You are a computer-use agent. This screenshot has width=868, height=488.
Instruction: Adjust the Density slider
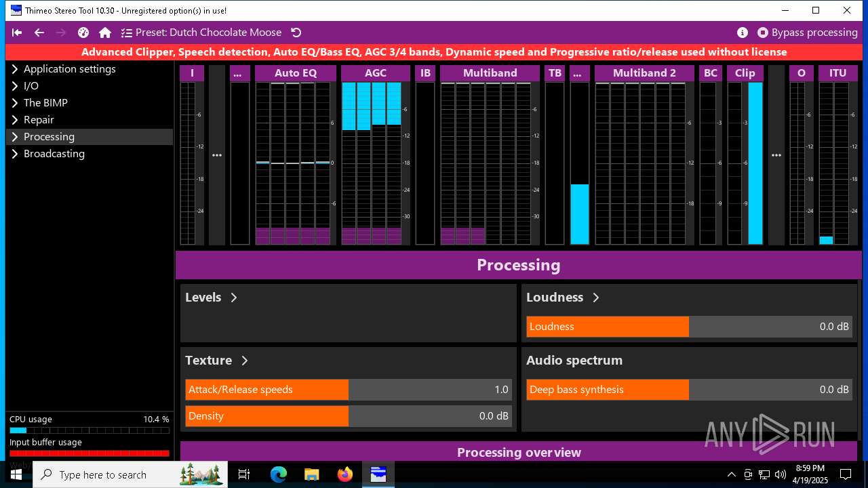tap(349, 416)
